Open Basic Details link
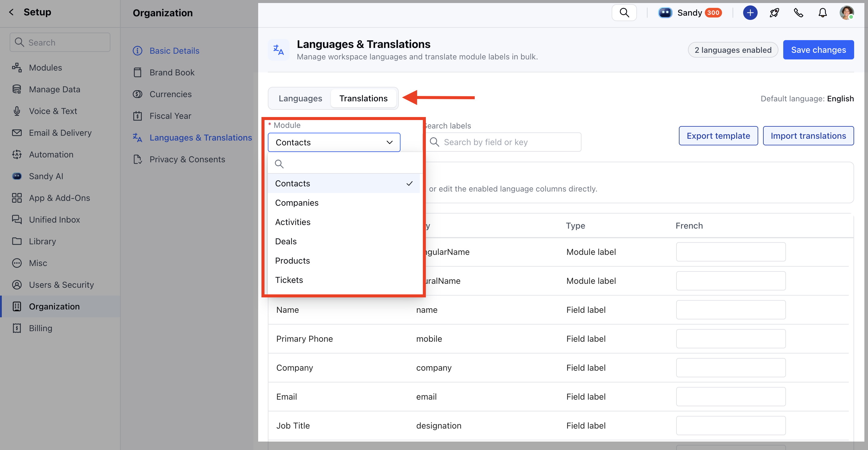868x450 pixels. 174,51
